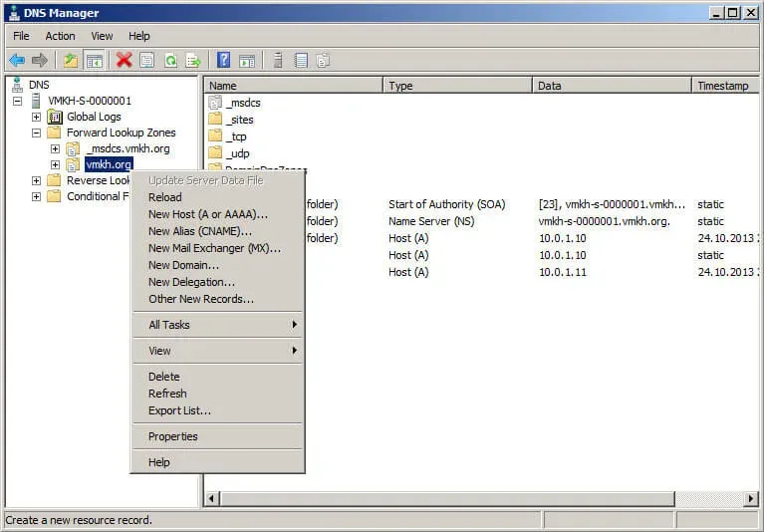Select New Host (A or AAAA)...
Viewport: 764px width, 532px height.
pos(218,214)
